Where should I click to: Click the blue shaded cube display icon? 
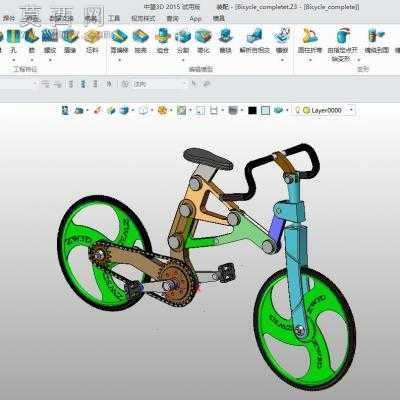124,110
